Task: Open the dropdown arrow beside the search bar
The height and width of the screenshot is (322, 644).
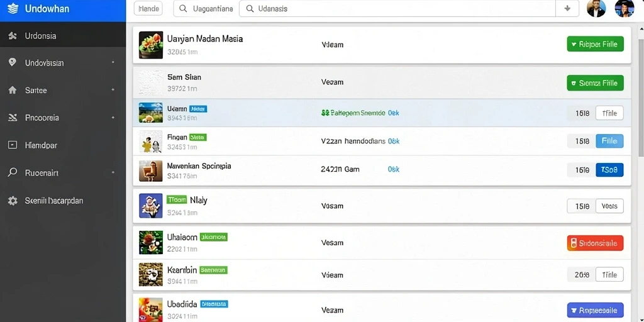Action: coord(567,8)
